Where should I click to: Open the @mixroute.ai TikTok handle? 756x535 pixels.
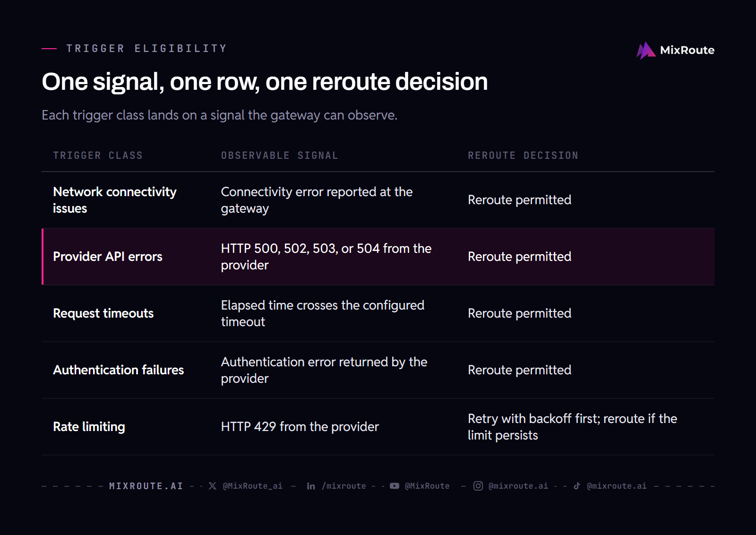coord(617,486)
